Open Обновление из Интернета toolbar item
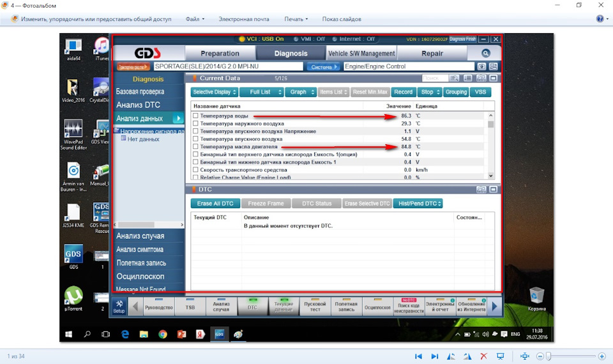The width and height of the screenshot is (613, 364). coord(471,307)
